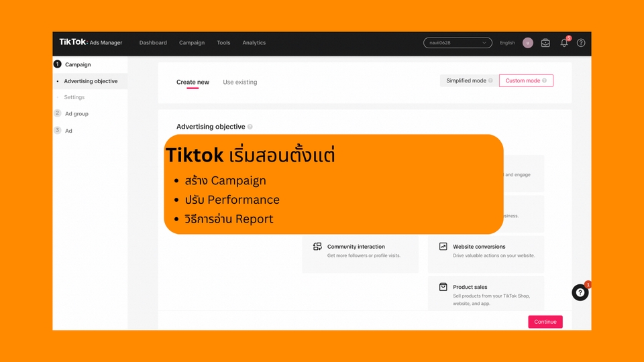Switch to Create new tab

(193, 82)
